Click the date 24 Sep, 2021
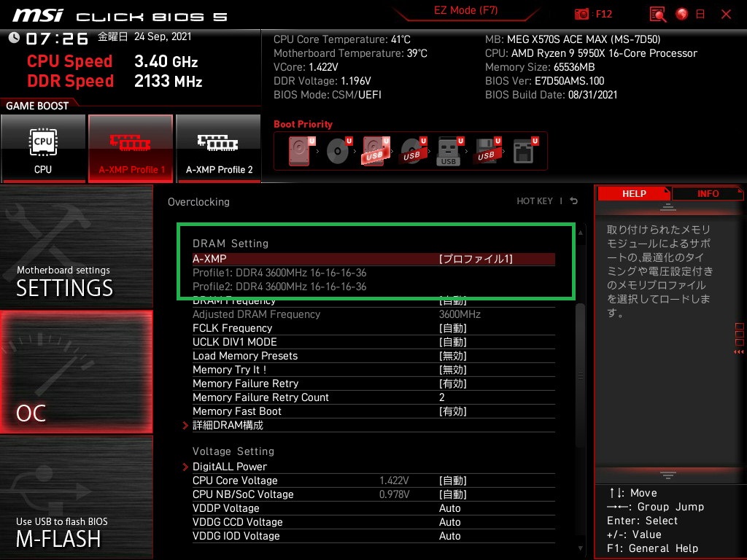This screenshot has height=560, width=747. point(163,36)
